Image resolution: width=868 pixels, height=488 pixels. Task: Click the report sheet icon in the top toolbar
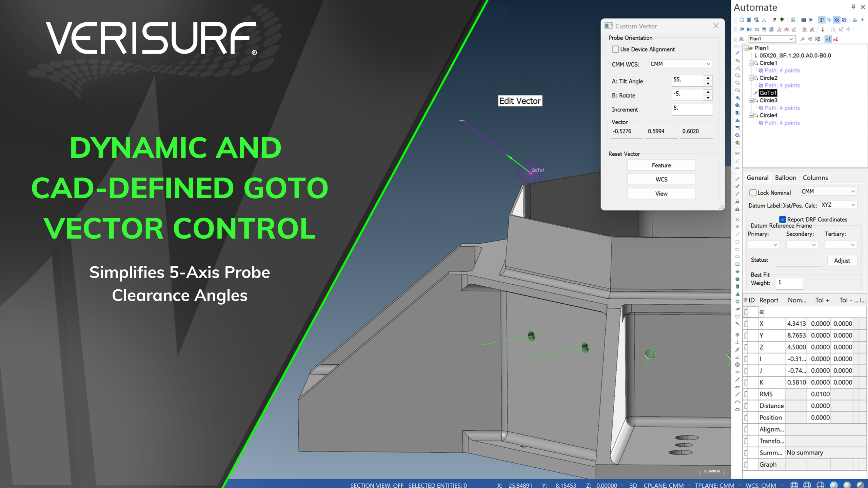(x=793, y=20)
